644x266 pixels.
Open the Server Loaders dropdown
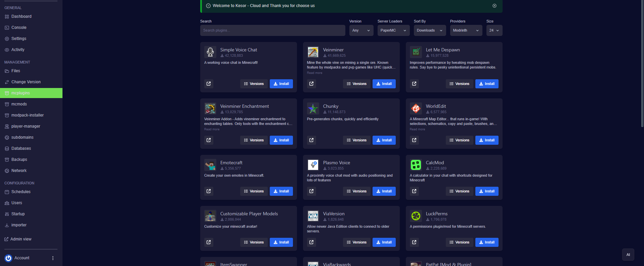pyautogui.click(x=394, y=30)
